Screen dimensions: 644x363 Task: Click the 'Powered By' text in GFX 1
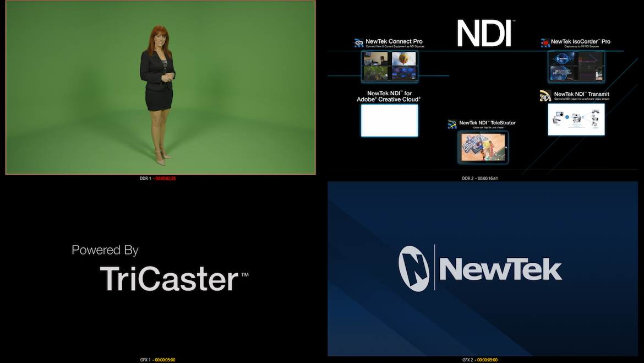pos(105,251)
